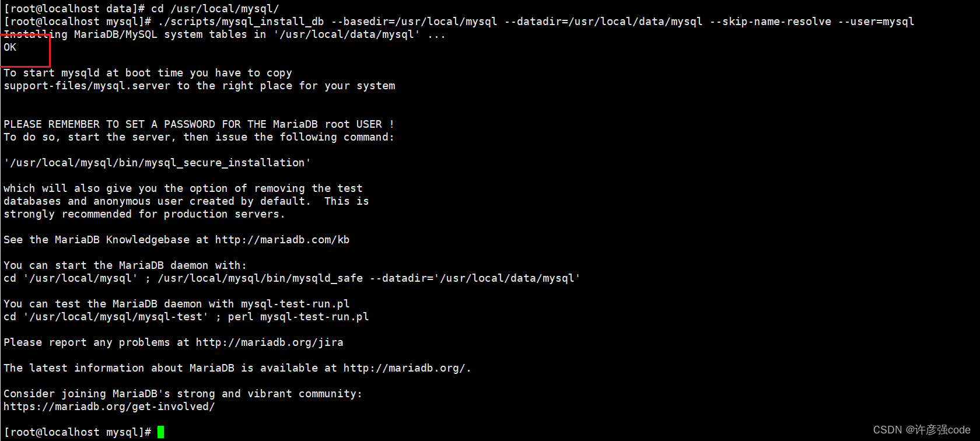
Task: Click the --datadir=/usr/local/data/mysql argument on the install line
Action: coord(604,22)
